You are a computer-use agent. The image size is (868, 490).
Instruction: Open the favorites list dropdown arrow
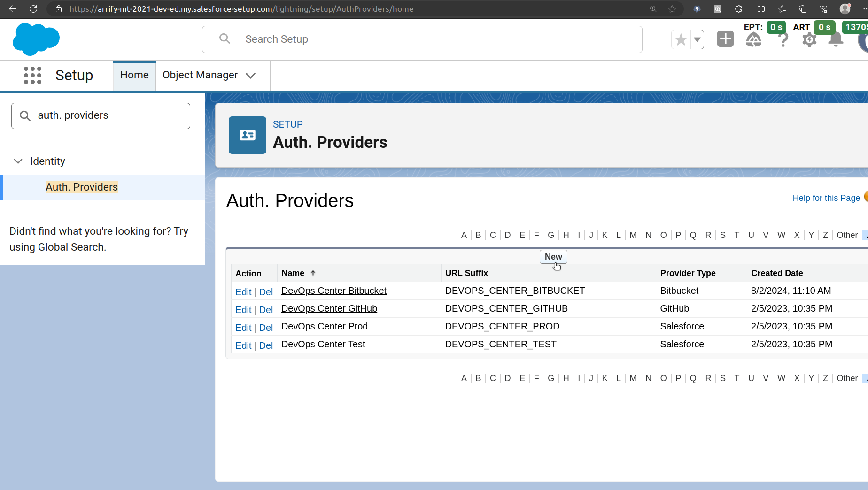[x=697, y=39]
